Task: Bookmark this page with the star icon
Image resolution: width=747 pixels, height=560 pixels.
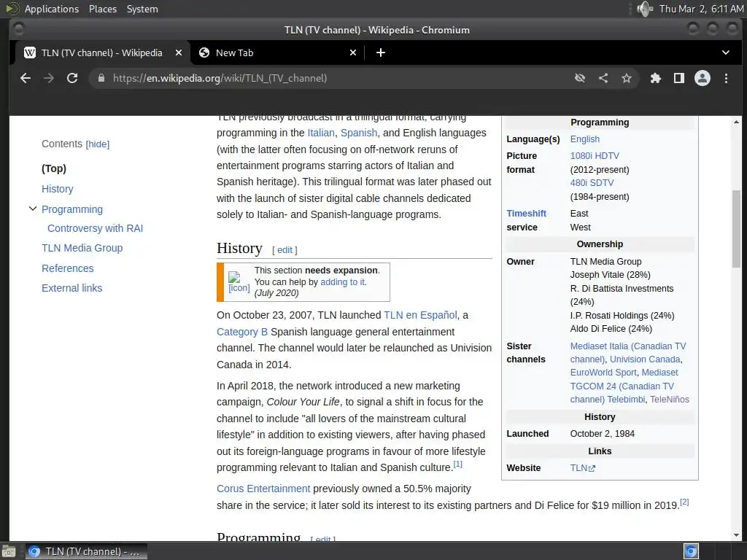Action: click(x=627, y=78)
